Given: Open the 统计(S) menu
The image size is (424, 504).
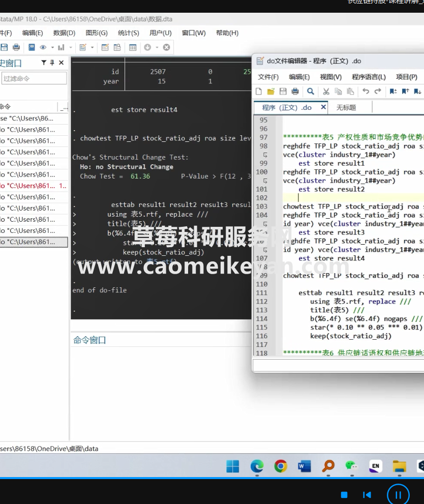Looking at the screenshot, I should [129, 33].
